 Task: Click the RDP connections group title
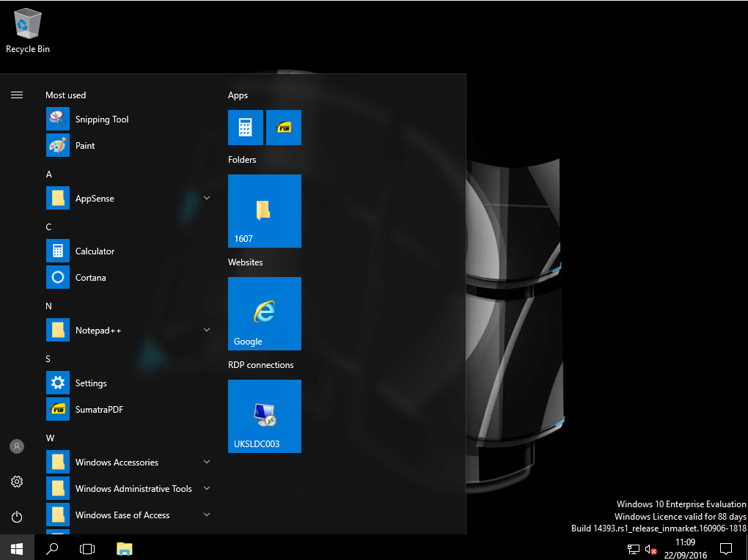(x=261, y=364)
